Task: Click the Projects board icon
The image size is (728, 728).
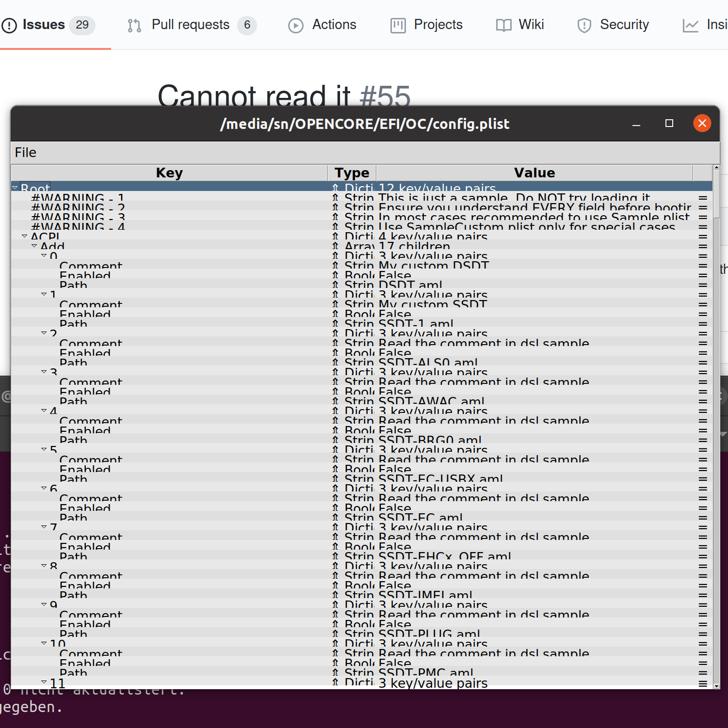Action: [398, 25]
